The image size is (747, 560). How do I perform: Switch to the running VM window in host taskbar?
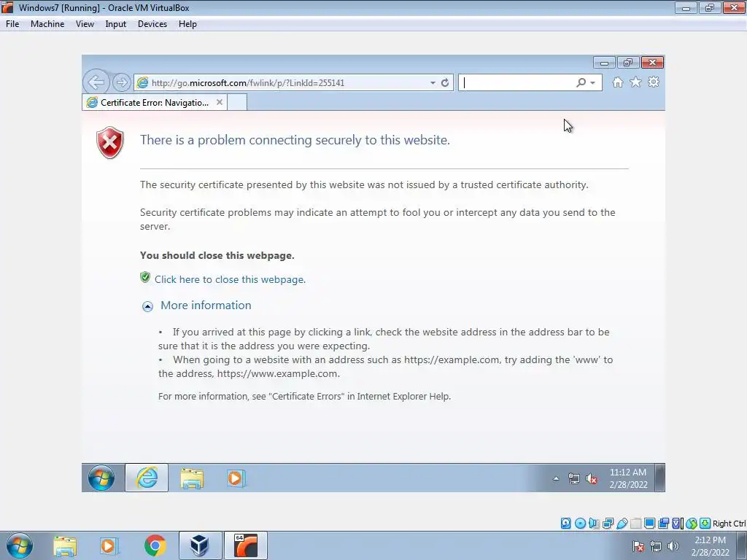pyautogui.click(x=245, y=545)
